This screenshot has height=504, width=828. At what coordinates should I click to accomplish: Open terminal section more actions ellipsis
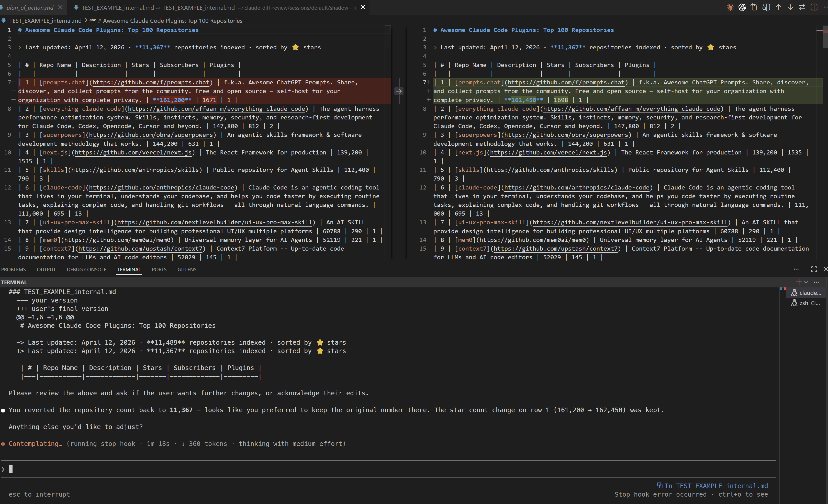[816, 282]
